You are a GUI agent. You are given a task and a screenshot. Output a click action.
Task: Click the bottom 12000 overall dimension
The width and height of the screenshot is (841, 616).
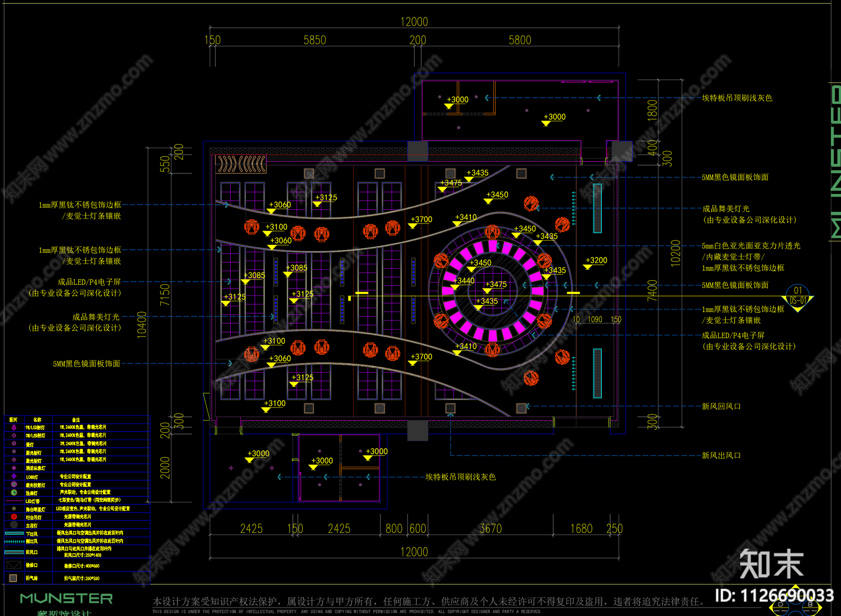(x=414, y=552)
